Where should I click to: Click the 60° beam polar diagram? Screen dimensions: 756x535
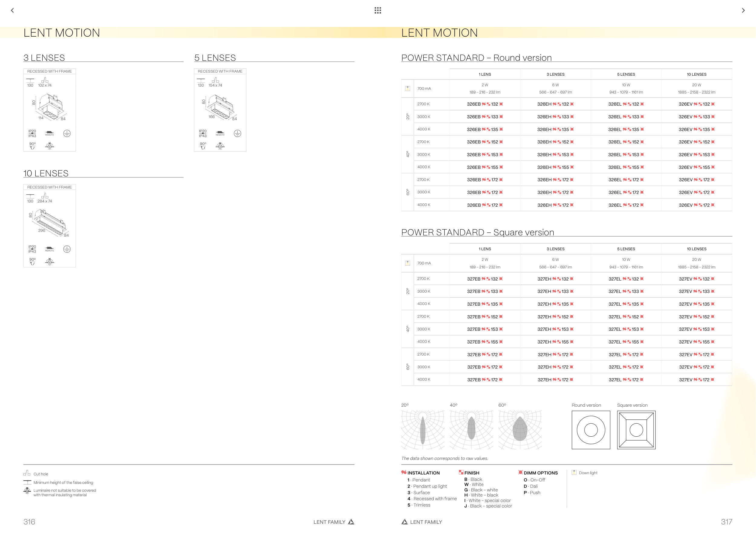tap(520, 430)
